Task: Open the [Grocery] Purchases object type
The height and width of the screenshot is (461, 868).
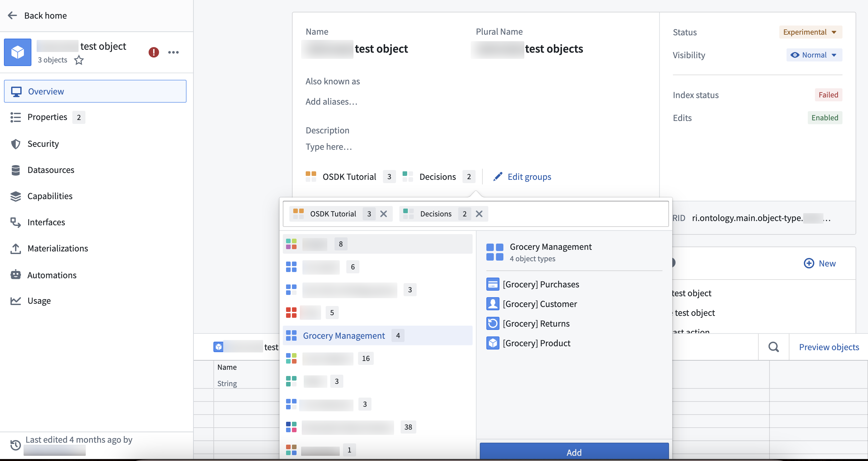Action: tap(533, 284)
